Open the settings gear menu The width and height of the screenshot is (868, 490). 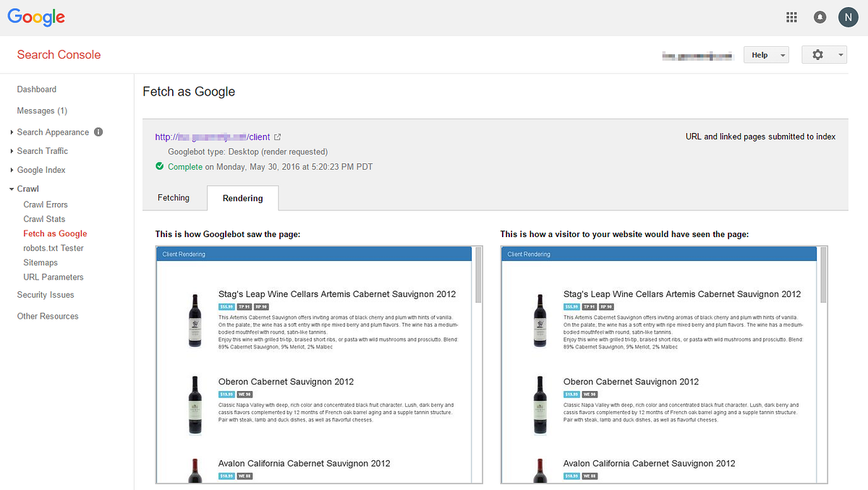pyautogui.click(x=825, y=55)
